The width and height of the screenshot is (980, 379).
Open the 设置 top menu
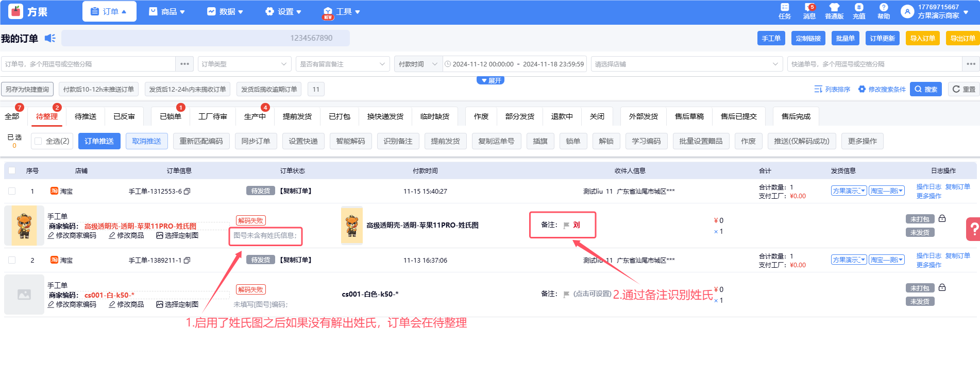(283, 11)
